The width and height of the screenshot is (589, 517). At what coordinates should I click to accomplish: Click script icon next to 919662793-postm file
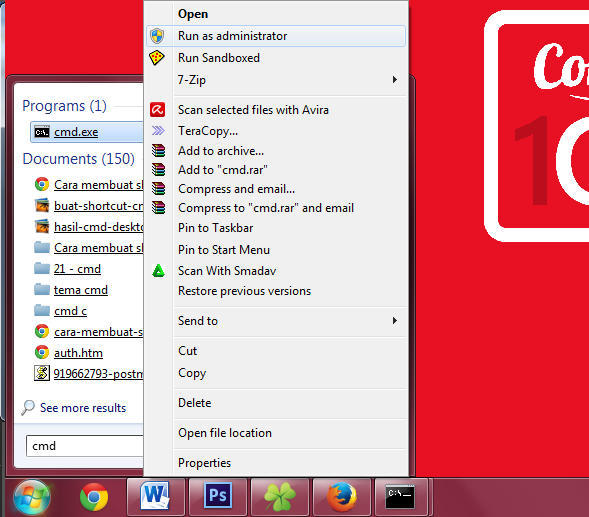[x=42, y=373]
